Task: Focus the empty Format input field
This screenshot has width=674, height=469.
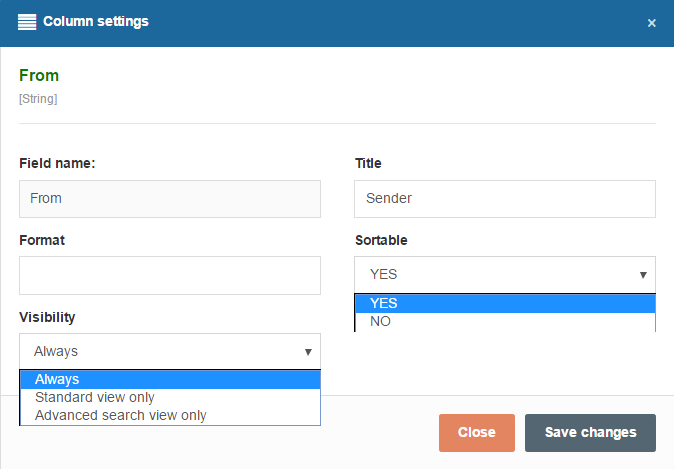Action: tap(169, 275)
